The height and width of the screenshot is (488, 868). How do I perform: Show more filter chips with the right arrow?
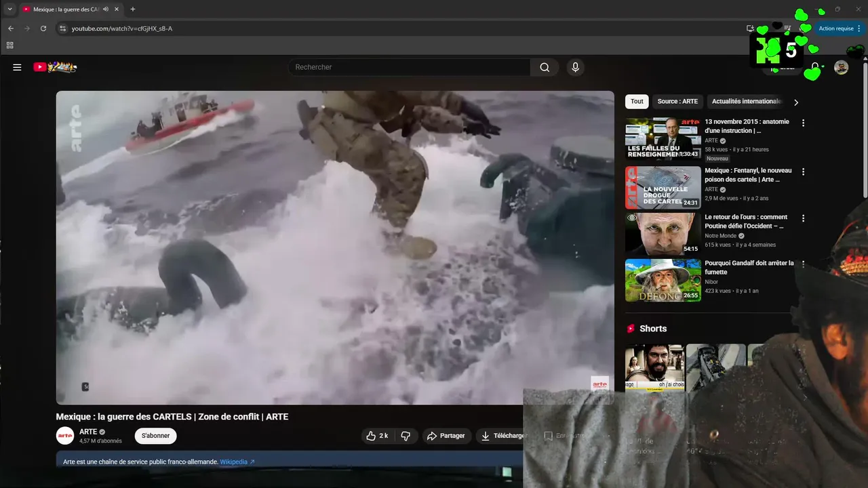click(796, 102)
